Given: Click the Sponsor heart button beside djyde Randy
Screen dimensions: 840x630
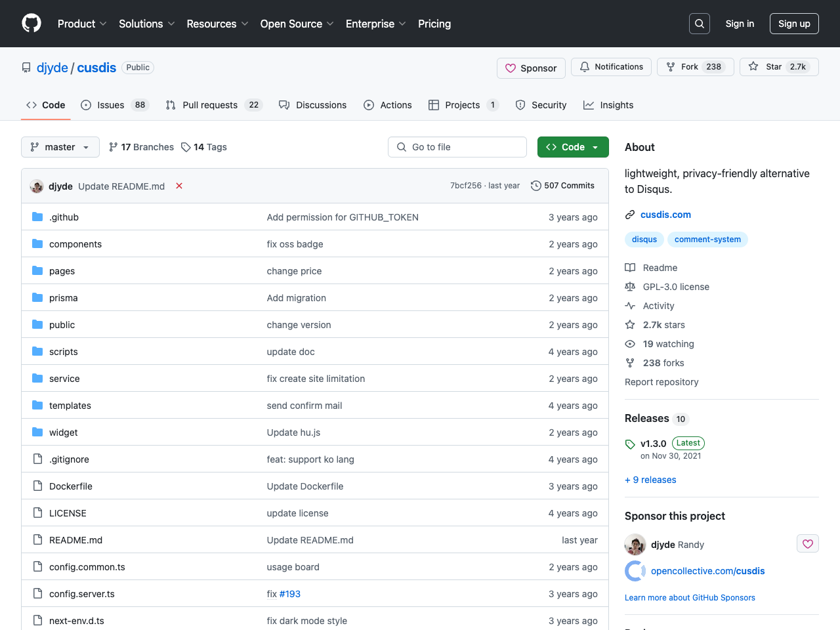Looking at the screenshot, I should pos(808,544).
